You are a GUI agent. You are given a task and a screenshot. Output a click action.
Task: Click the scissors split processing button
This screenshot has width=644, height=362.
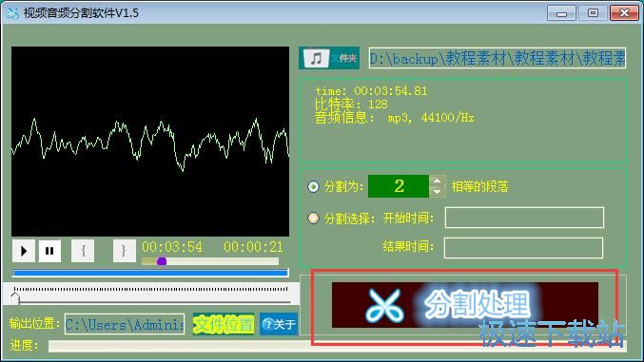point(464,305)
